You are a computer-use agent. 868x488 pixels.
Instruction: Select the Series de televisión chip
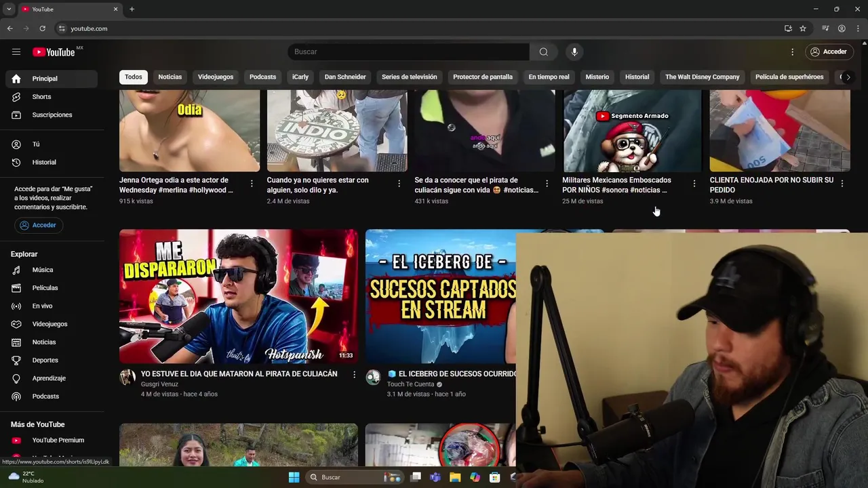pos(410,77)
